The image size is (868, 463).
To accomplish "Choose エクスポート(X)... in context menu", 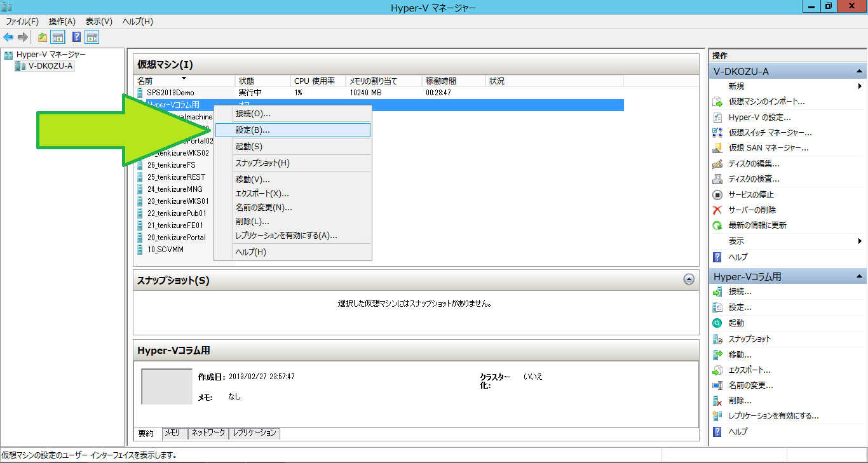I will (293, 194).
